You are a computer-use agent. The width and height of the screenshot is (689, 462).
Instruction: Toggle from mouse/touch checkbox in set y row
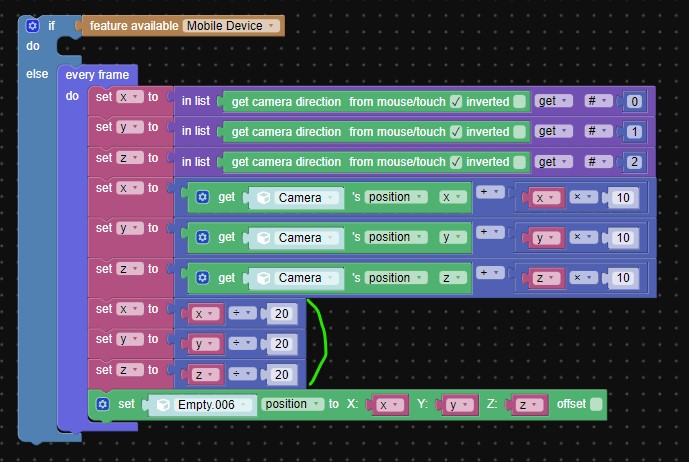point(456,131)
